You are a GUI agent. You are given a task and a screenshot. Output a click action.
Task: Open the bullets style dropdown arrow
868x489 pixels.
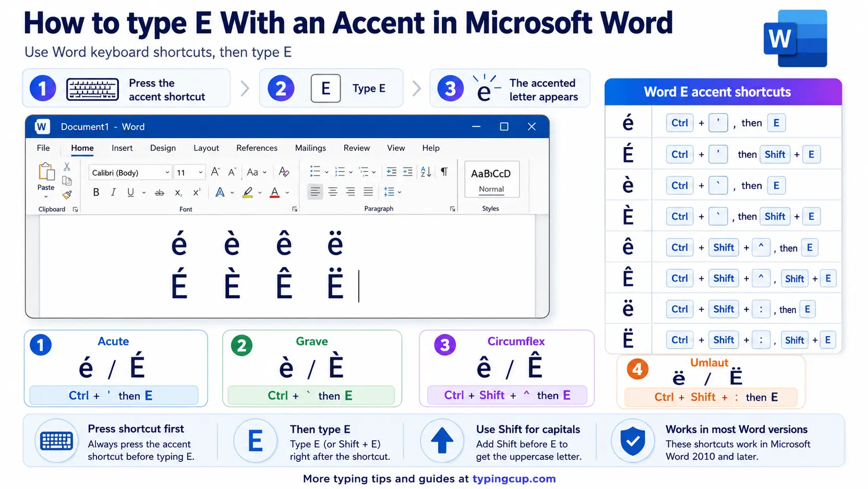(327, 172)
